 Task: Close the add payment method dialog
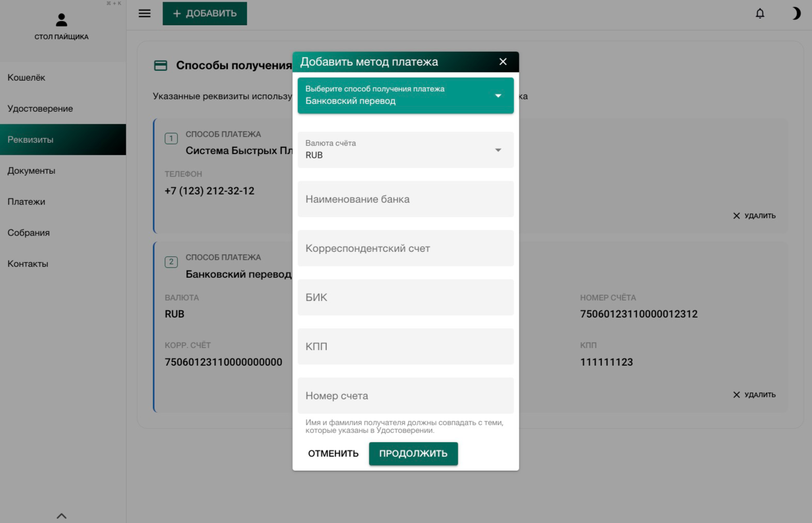pyautogui.click(x=503, y=62)
